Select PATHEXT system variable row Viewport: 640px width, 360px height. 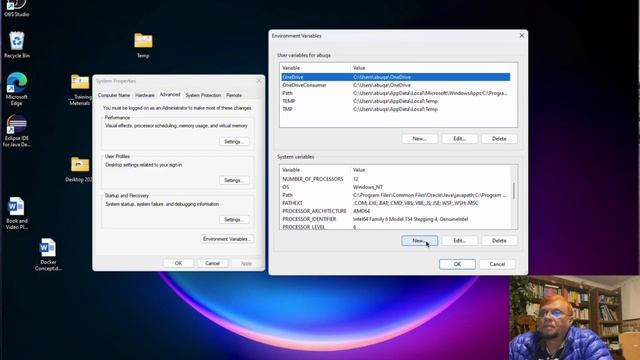click(x=396, y=203)
